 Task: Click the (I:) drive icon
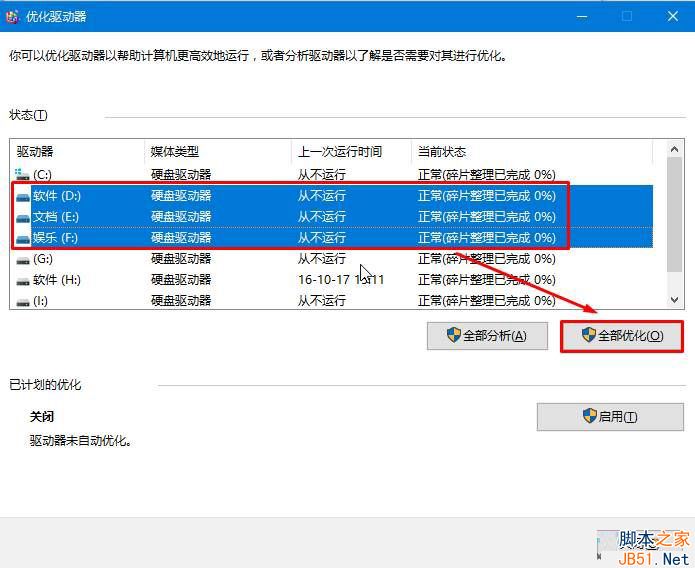[x=23, y=302]
